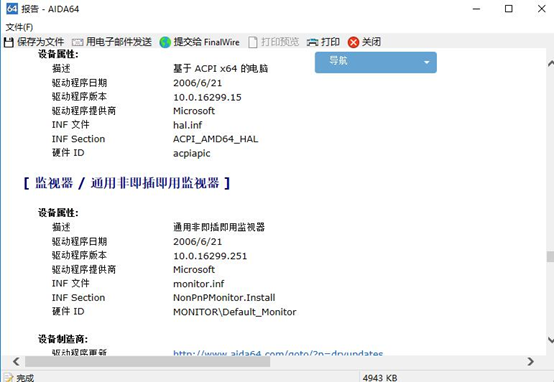This screenshot has height=382, width=554.
Task: Click the value 基于 ACPI x64 的电脑
Action: (220, 69)
